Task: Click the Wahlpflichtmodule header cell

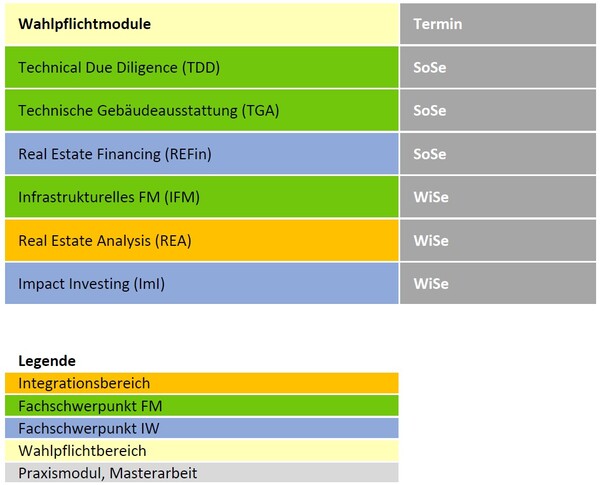Action: coord(200,24)
